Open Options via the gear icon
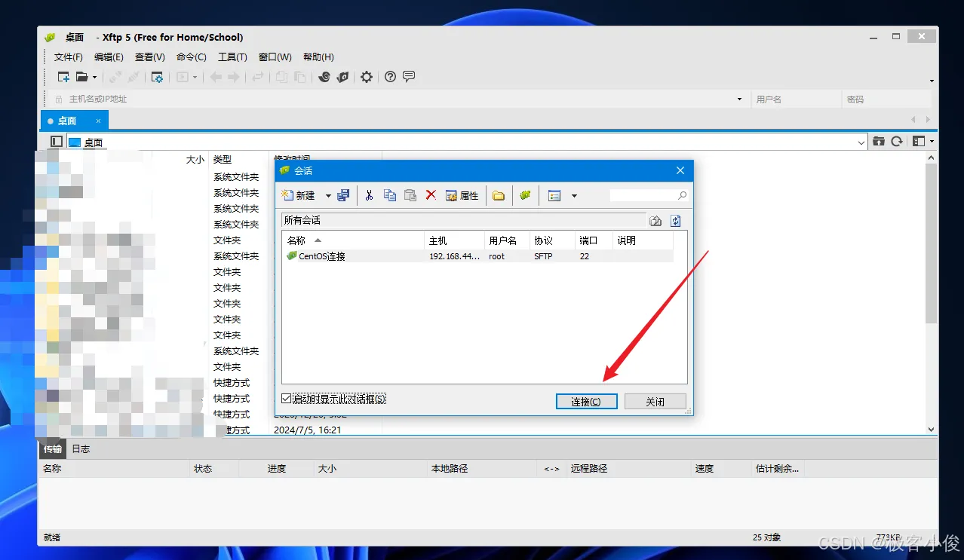This screenshot has width=964, height=560. pos(367,77)
